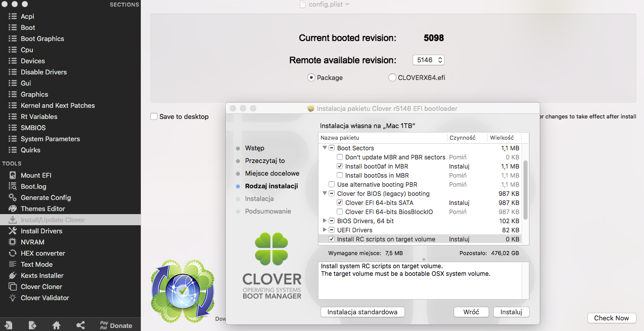
Task: Click the Devices section list icon
Action: pos(13,61)
